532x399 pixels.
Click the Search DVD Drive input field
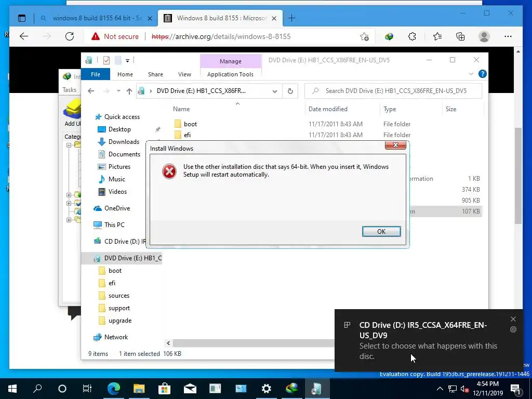coord(394,91)
